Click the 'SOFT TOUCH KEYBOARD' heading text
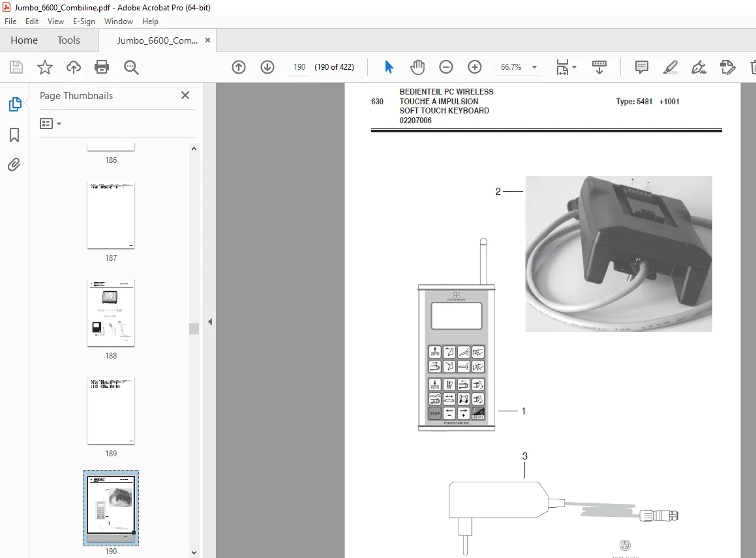The image size is (756, 558). pyautogui.click(x=444, y=110)
